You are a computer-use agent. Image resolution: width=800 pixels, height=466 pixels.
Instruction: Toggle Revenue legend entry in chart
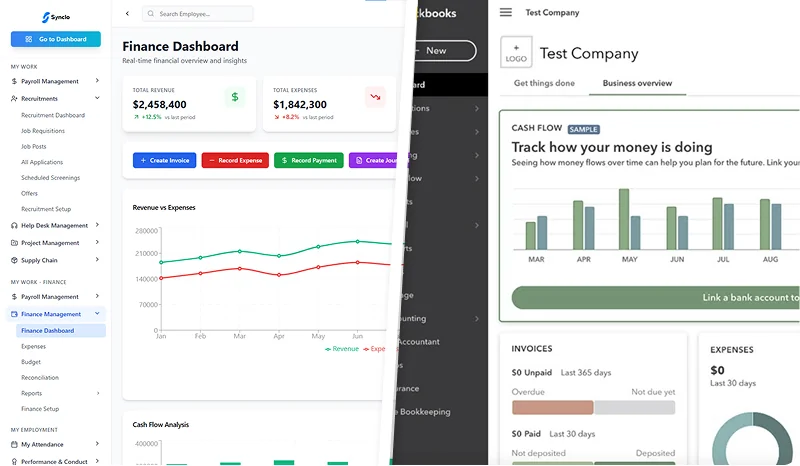pos(342,349)
